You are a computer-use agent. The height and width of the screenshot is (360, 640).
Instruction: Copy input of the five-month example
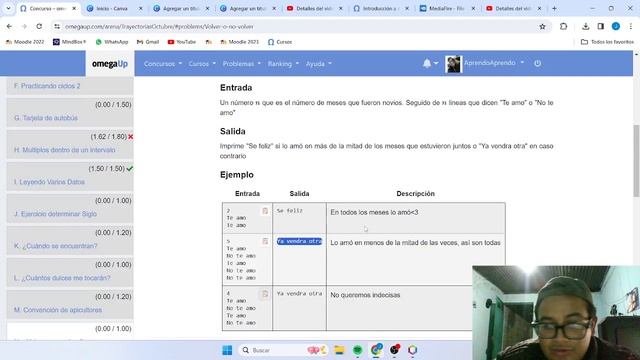pos(265,241)
